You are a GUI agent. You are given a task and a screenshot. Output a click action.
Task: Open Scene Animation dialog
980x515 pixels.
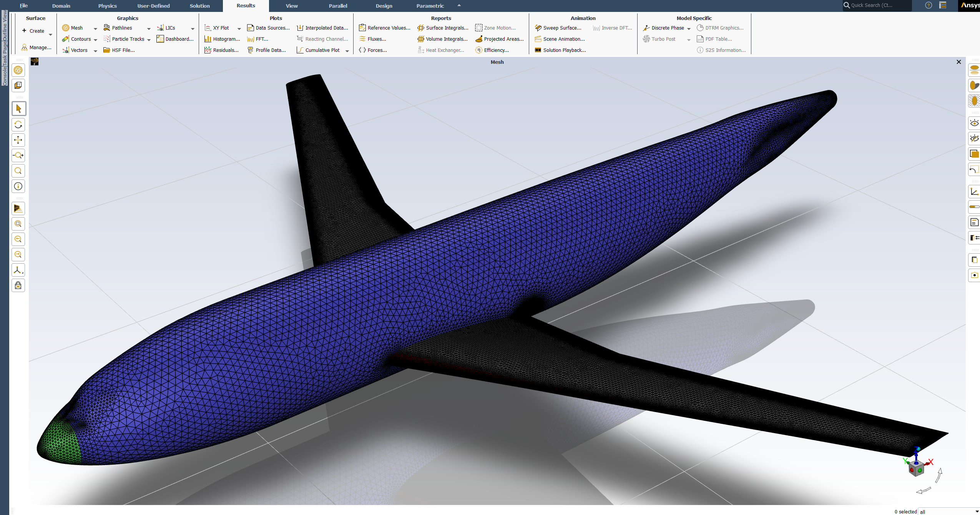(560, 39)
